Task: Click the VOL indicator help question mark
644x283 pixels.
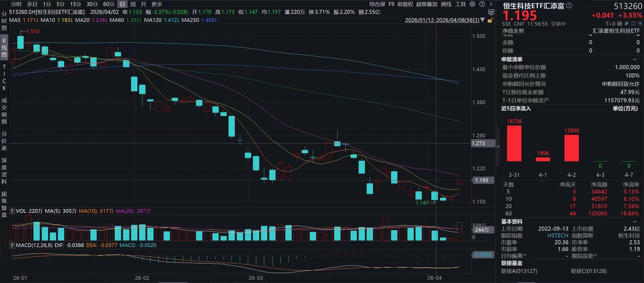Action: tap(12, 211)
